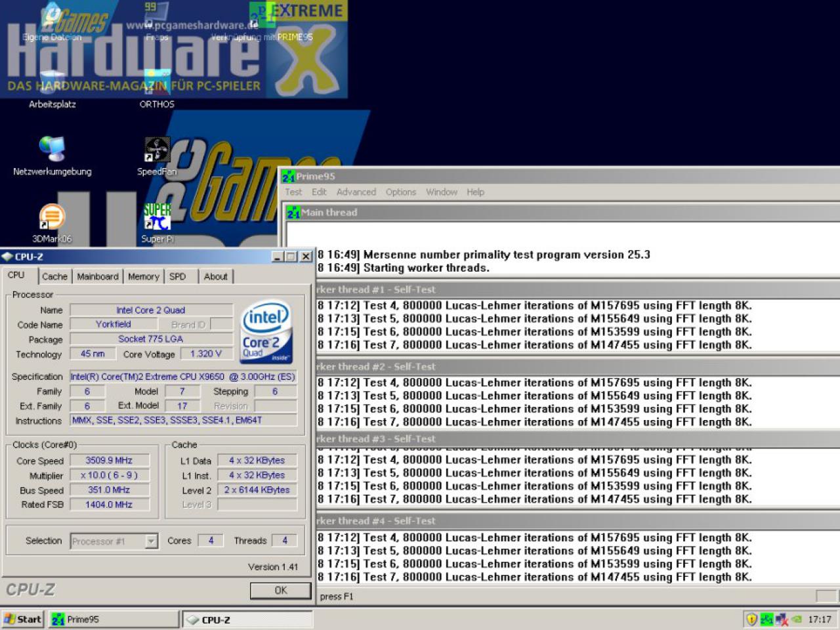Click the Technology value 45 nm
This screenshot has height=630, width=840.
(93, 354)
